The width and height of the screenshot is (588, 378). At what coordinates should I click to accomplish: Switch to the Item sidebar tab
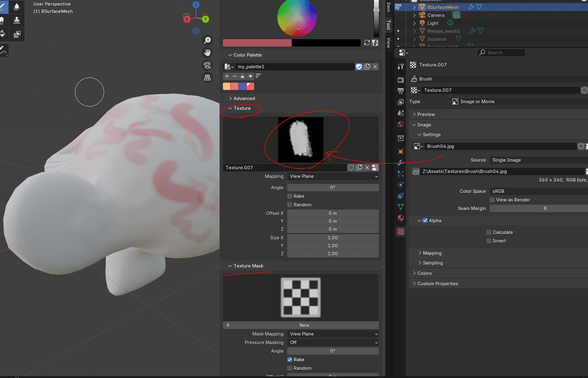tap(388, 7)
